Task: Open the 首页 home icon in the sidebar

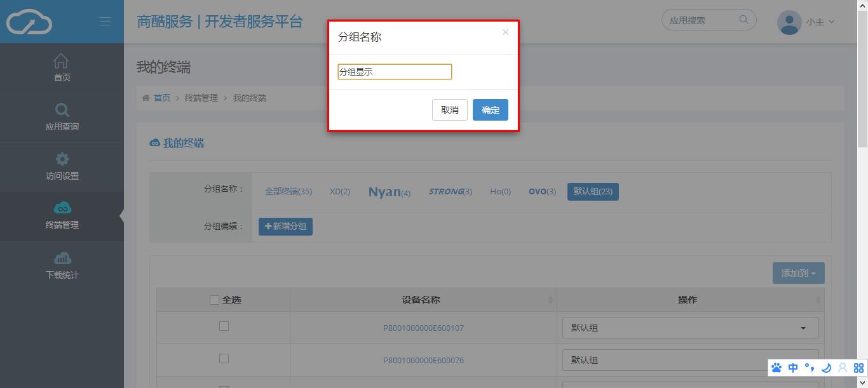Action: [61, 61]
